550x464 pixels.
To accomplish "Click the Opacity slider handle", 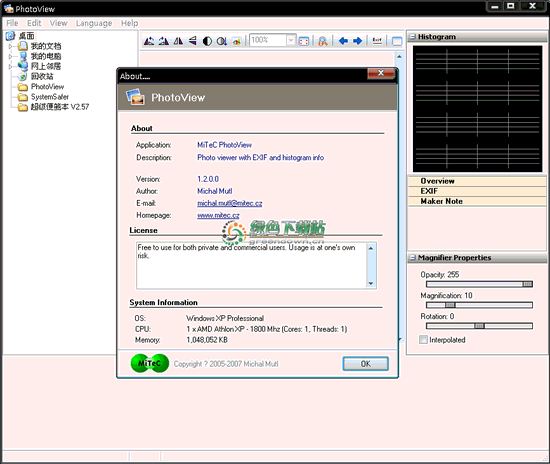I will pos(527,284).
